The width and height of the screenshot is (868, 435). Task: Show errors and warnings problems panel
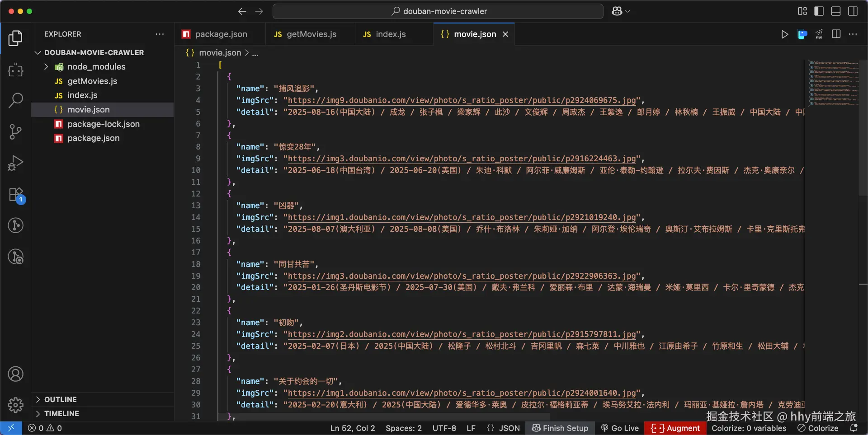(x=45, y=428)
